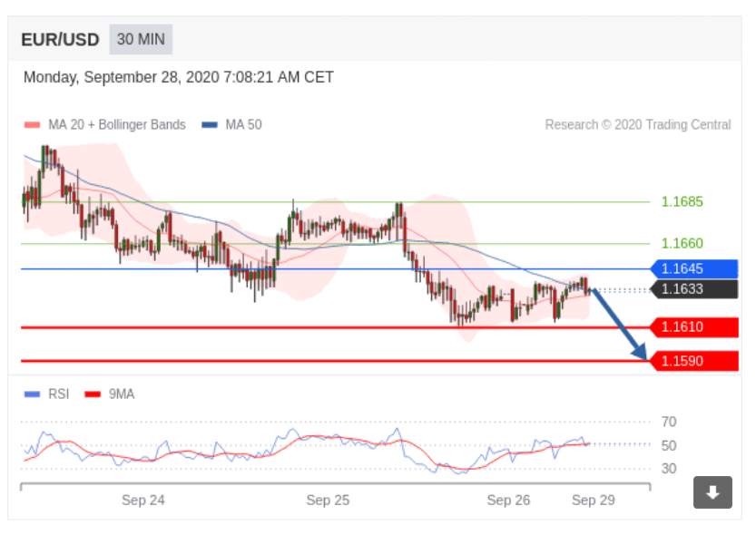
Task: Click the RSI 50 level label
Action: (669, 446)
